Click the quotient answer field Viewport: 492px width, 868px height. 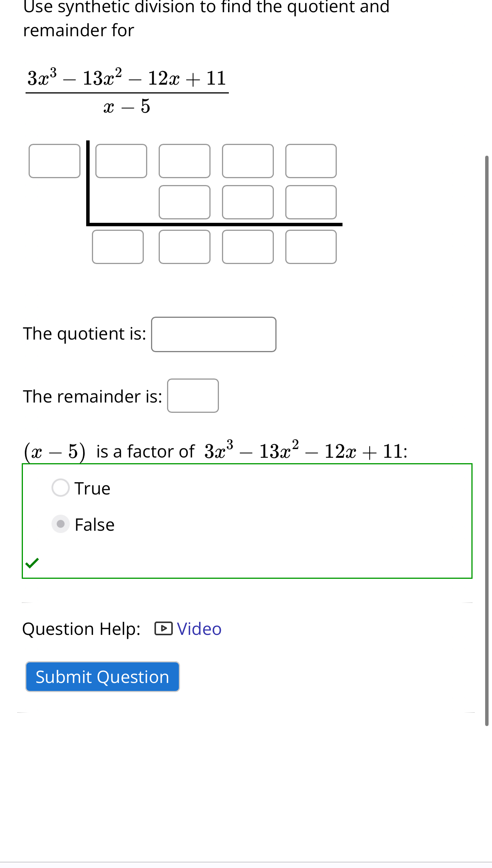(x=214, y=334)
